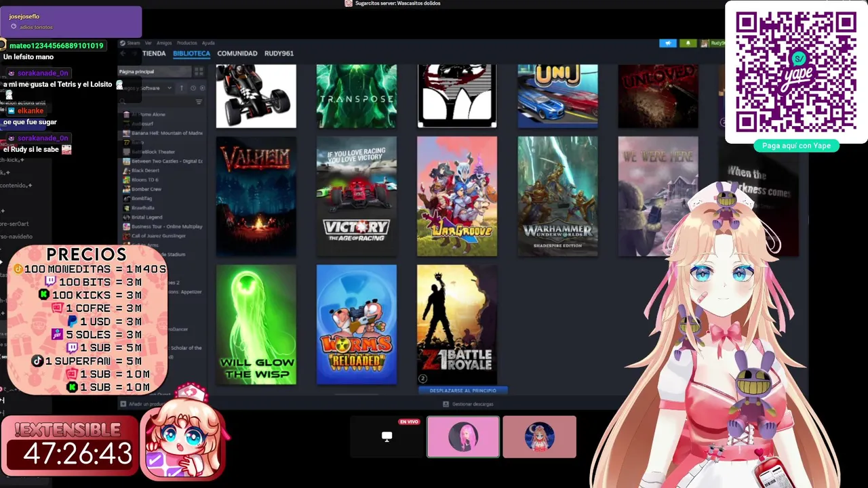Click the Página principal button
The width and height of the screenshot is (868, 488).
pos(155,71)
